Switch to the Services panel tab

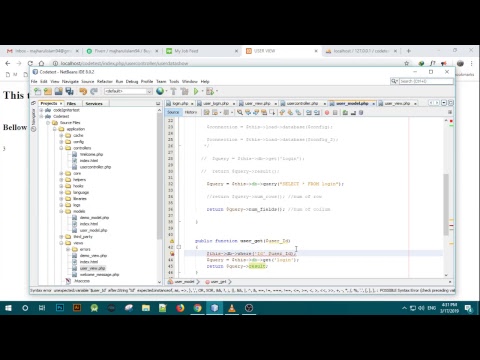coord(94,104)
